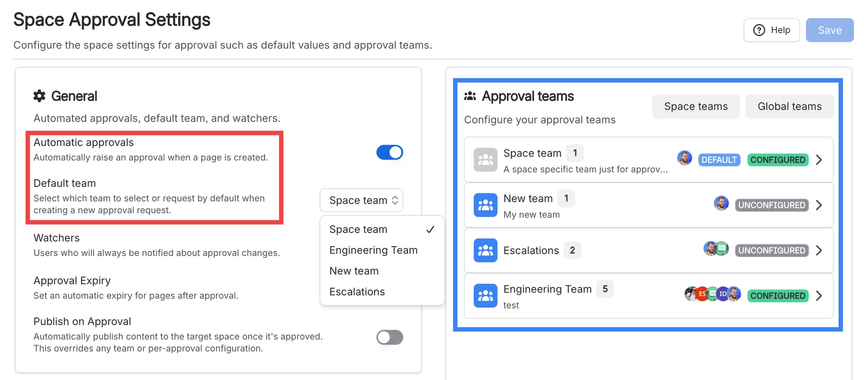Click the Escalations team icon
This screenshot has height=380, width=868.
coord(485,250)
